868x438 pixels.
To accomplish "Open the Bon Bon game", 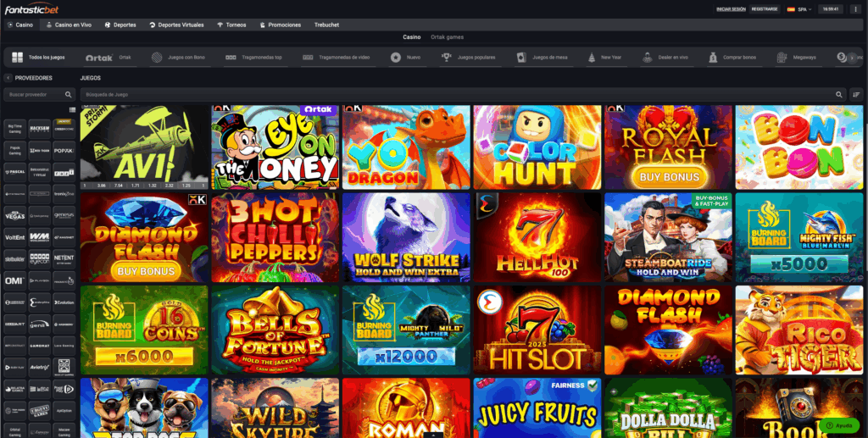I will tap(799, 147).
